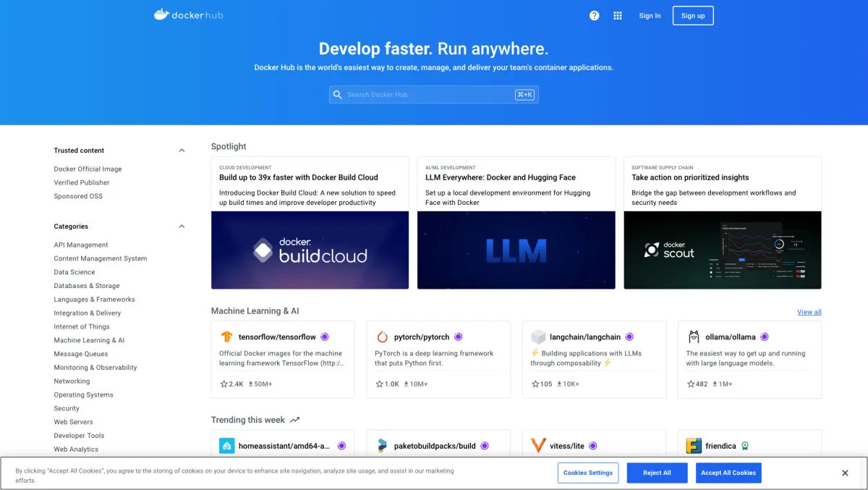The width and height of the screenshot is (868, 490).
Task: Select the API Management category
Action: pos(81,245)
